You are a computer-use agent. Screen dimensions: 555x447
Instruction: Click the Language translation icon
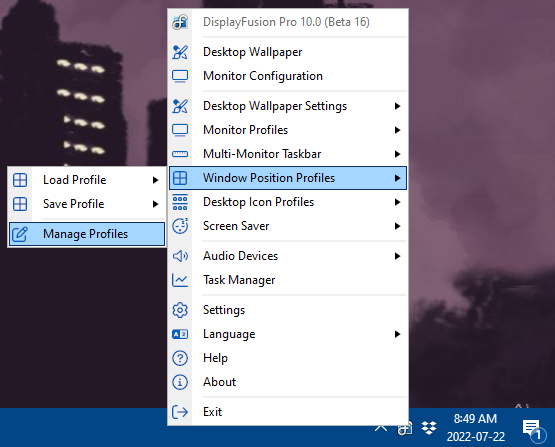(x=180, y=334)
